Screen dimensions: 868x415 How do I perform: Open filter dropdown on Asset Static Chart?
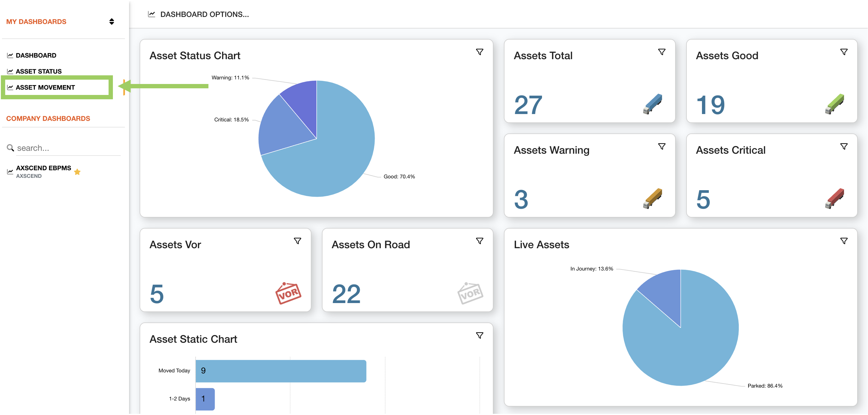click(480, 336)
